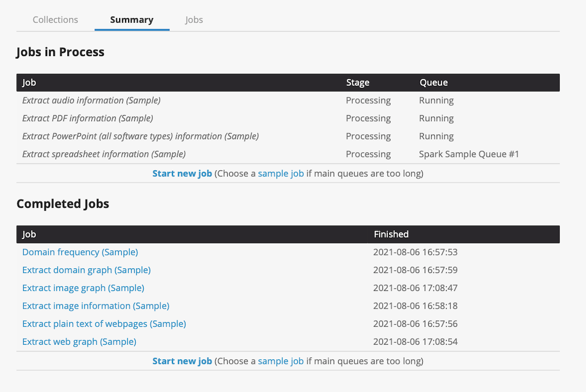The image size is (586, 392).
Task: Click Start new job below Jobs in Process table
Action: click(x=182, y=174)
